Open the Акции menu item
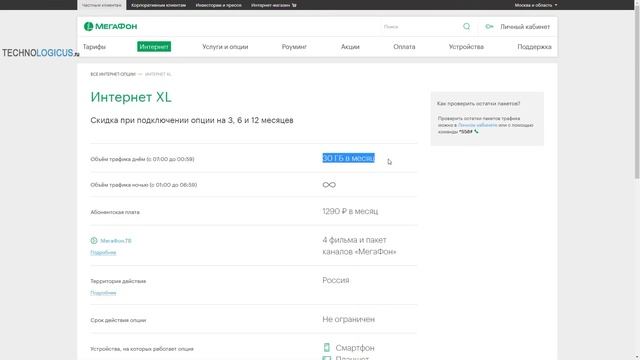This screenshot has height=360, width=640. [x=350, y=47]
